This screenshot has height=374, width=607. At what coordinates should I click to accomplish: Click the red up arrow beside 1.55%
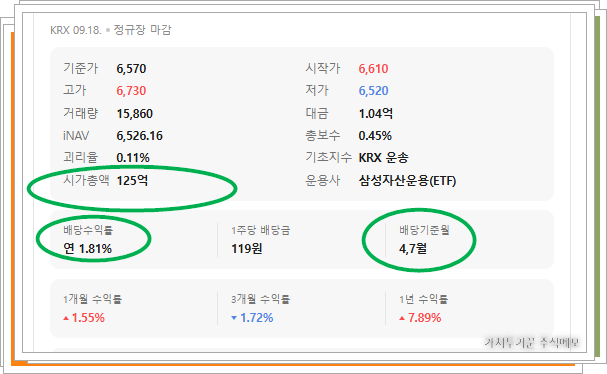coord(66,318)
